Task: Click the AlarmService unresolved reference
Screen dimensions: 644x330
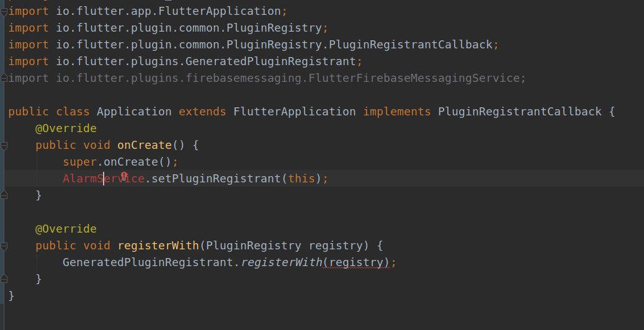Action: [104, 179]
